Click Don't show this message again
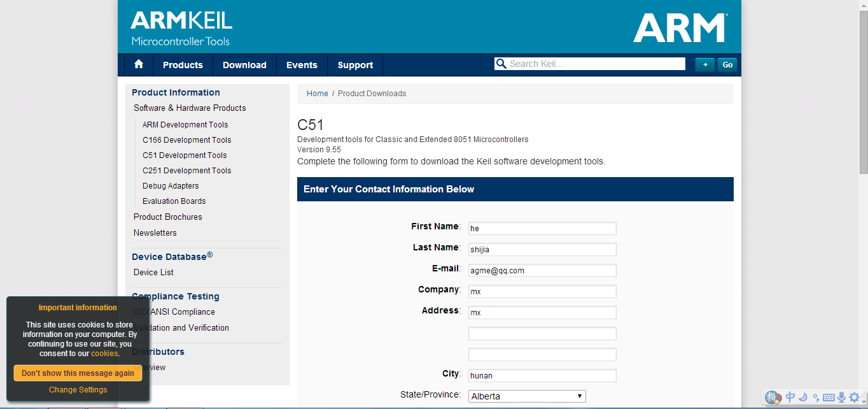868x409 pixels. point(78,373)
